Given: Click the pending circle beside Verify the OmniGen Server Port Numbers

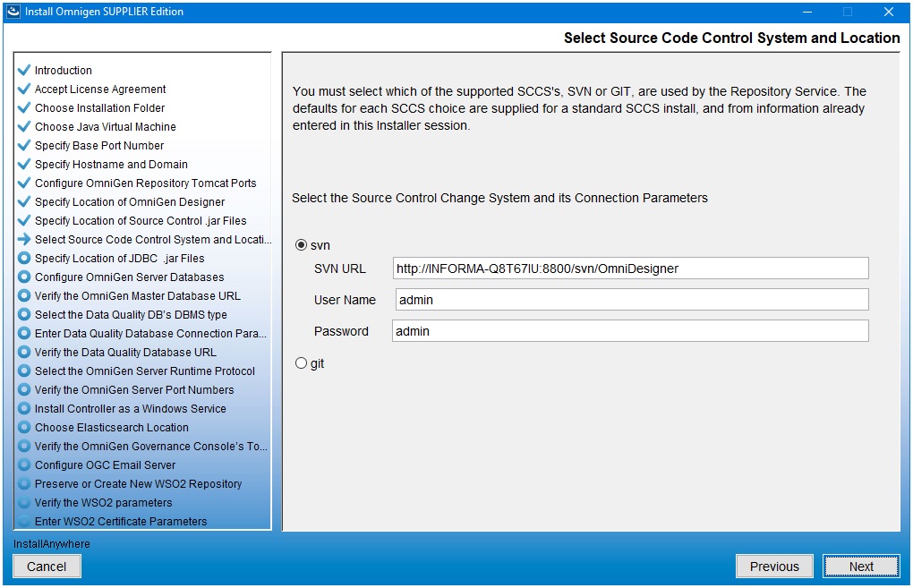Looking at the screenshot, I should coord(24,389).
